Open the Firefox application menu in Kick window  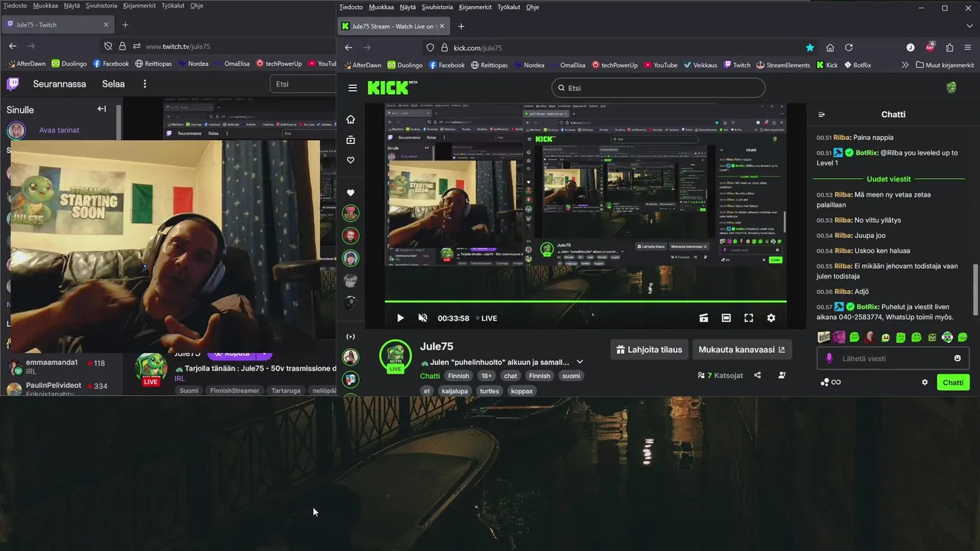point(968,47)
